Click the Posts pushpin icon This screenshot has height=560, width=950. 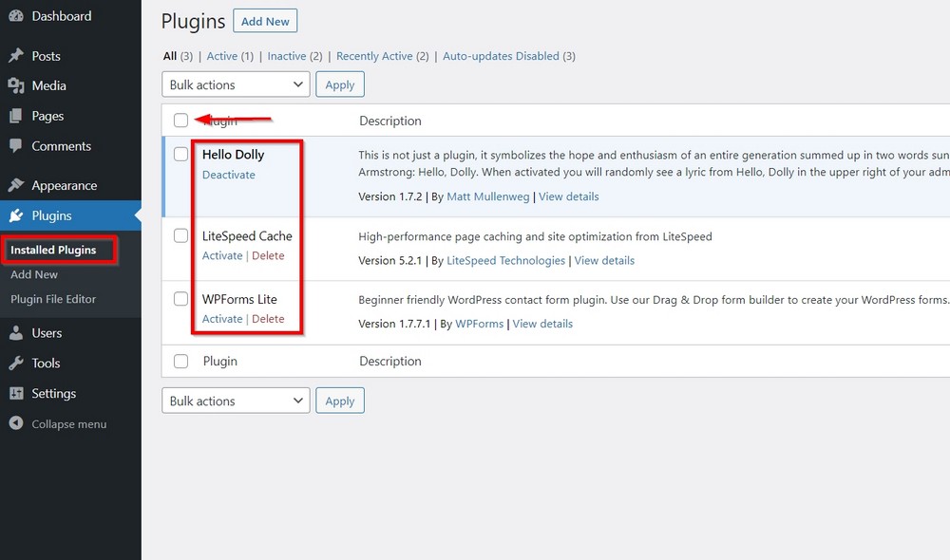16,56
